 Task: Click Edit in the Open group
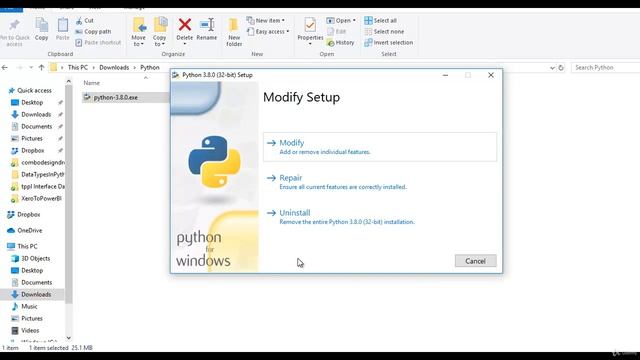336,31
